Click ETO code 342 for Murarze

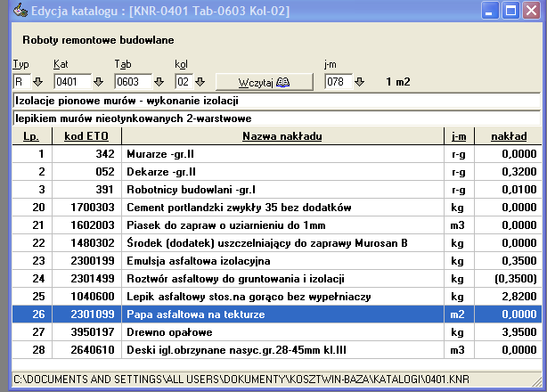[x=105, y=154]
